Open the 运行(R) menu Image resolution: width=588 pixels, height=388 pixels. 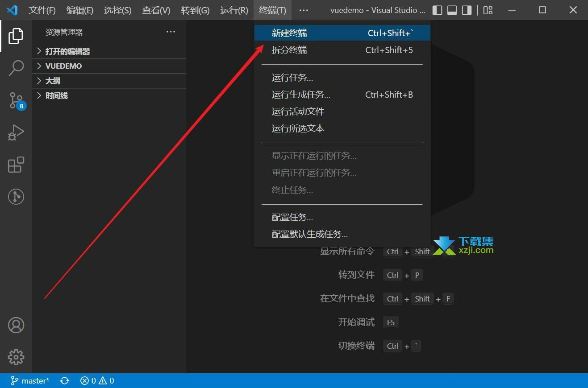click(234, 10)
